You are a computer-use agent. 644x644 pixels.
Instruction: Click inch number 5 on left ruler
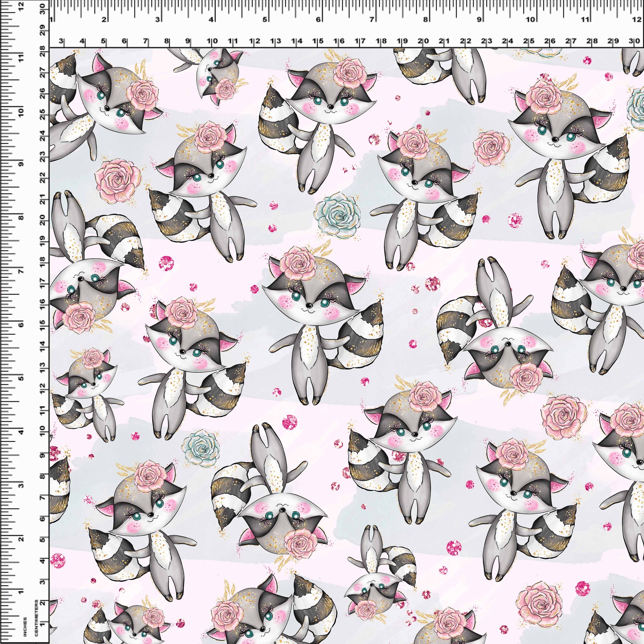pos(21,379)
